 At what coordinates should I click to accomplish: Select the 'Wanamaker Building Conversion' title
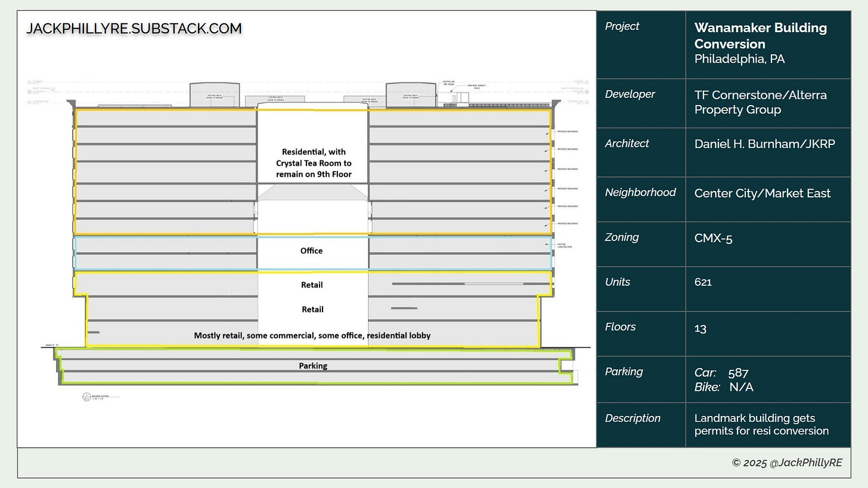click(x=761, y=36)
